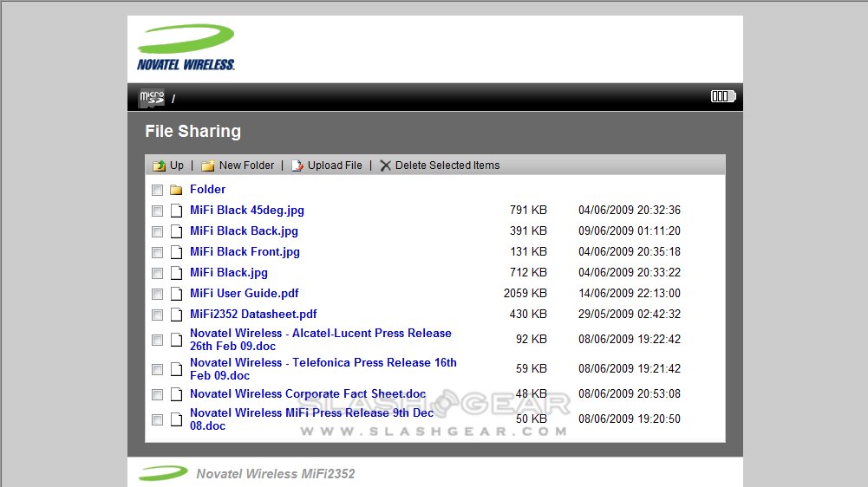Click the New Folder icon
Image resolution: width=868 pixels, height=487 pixels.
tap(207, 166)
